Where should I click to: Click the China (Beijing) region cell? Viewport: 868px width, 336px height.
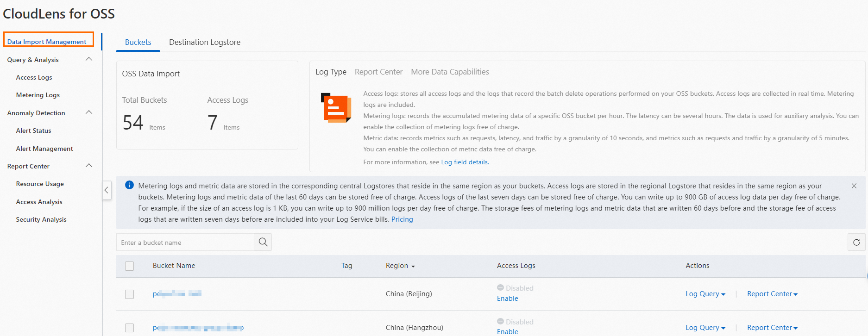pos(409,294)
